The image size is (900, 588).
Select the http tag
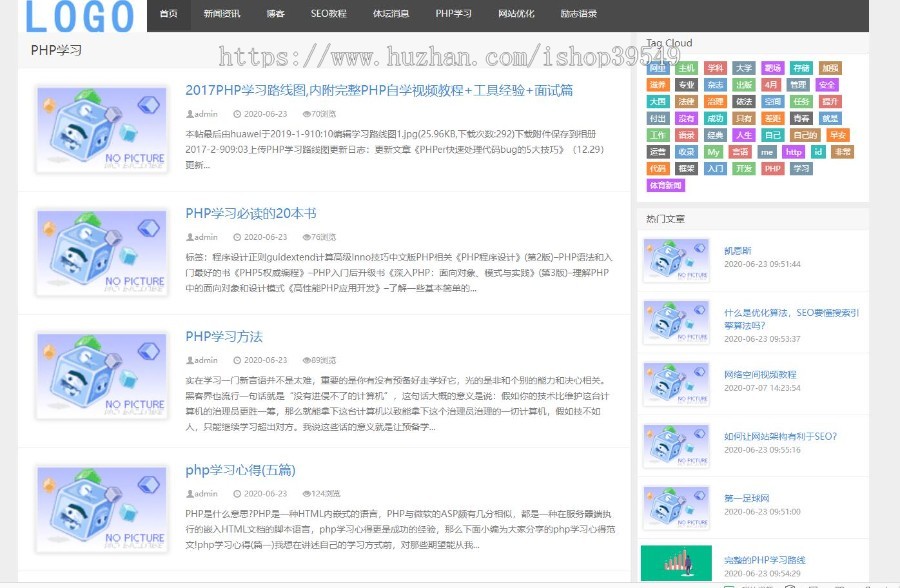pos(794,152)
